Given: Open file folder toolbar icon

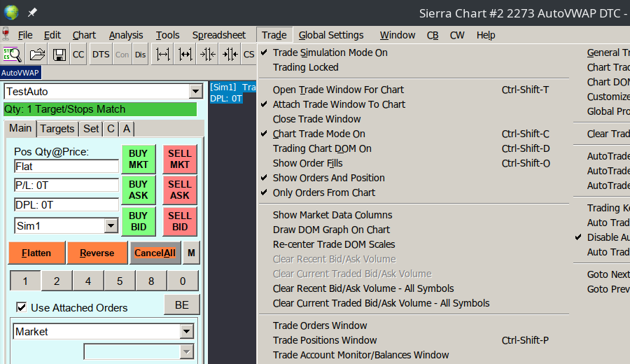Looking at the screenshot, I should coord(37,54).
